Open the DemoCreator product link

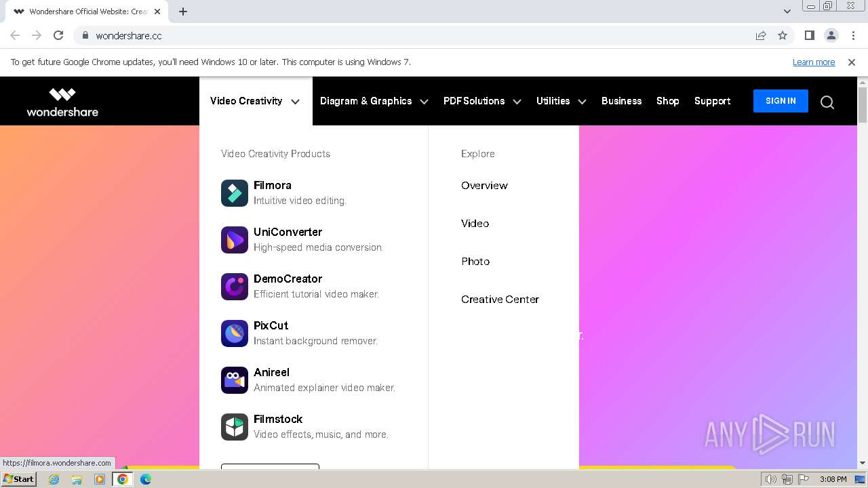coord(288,279)
